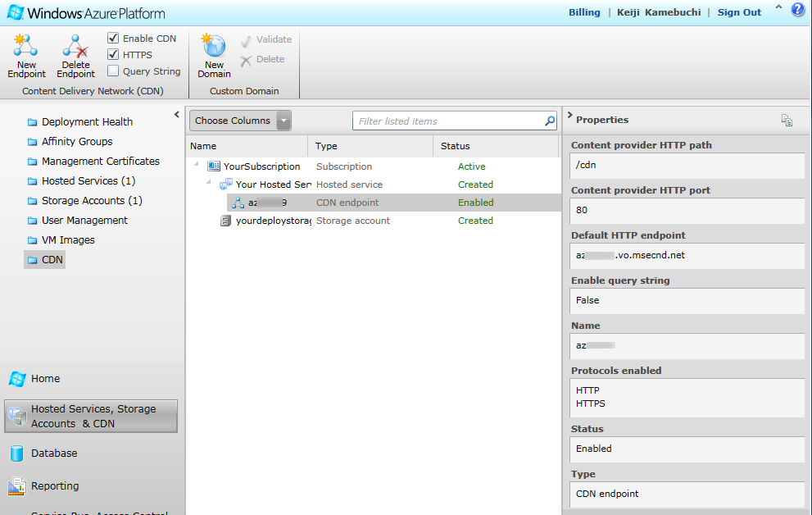The height and width of the screenshot is (515, 812).
Task: Open the Reporting section icon
Action: click(x=16, y=486)
